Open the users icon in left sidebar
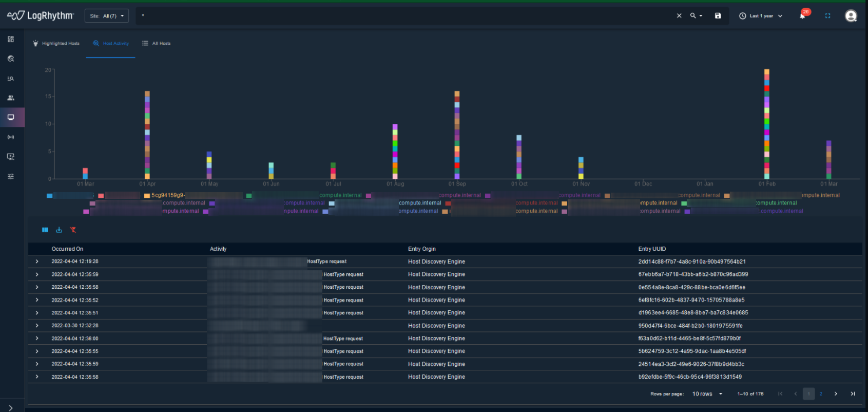868x412 pixels. [x=11, y=98]
